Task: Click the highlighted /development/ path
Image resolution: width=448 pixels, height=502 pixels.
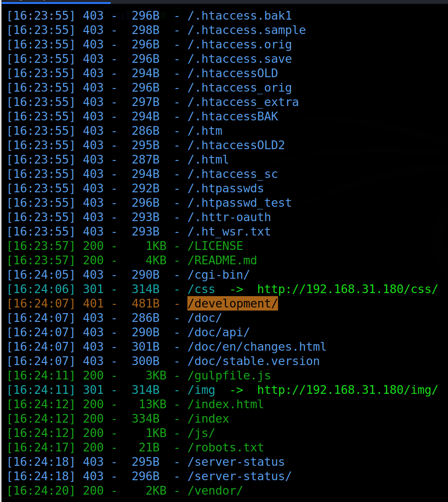Action: click(233, 304)
